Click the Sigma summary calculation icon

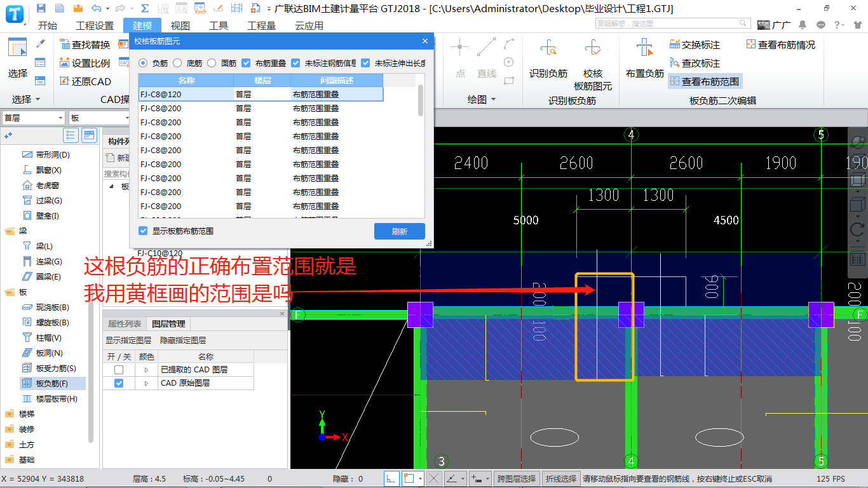(x=145, y=8)
